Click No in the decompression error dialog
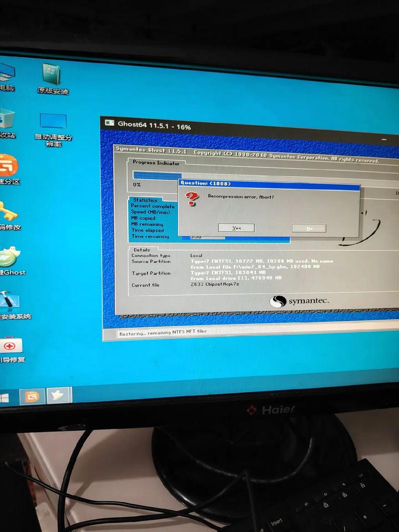This screenshot has width=399, height=532. 309,228
